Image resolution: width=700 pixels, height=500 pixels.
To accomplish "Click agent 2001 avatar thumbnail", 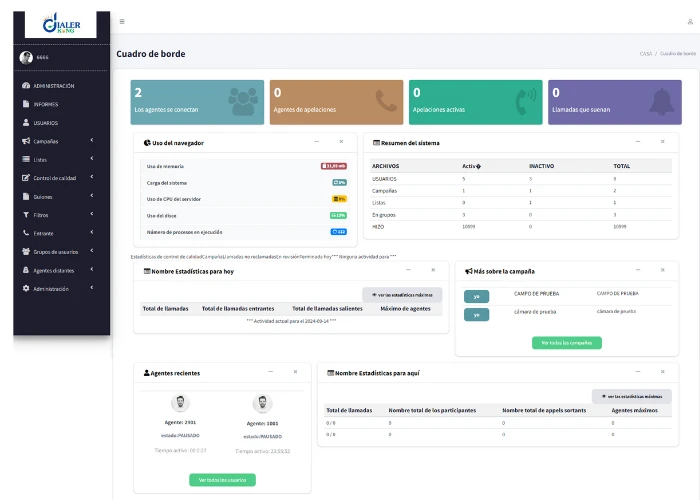I will click(180, 403).
